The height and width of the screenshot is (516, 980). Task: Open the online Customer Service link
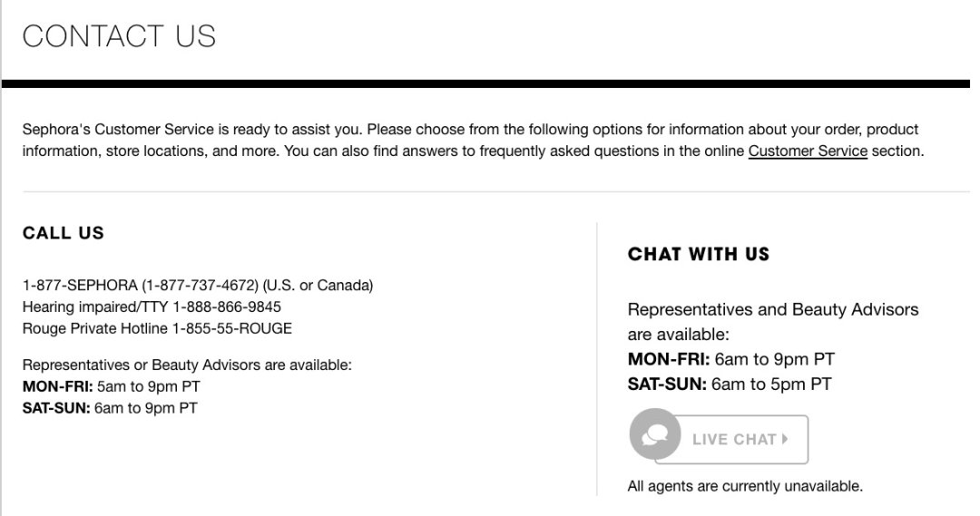(808, 151)
